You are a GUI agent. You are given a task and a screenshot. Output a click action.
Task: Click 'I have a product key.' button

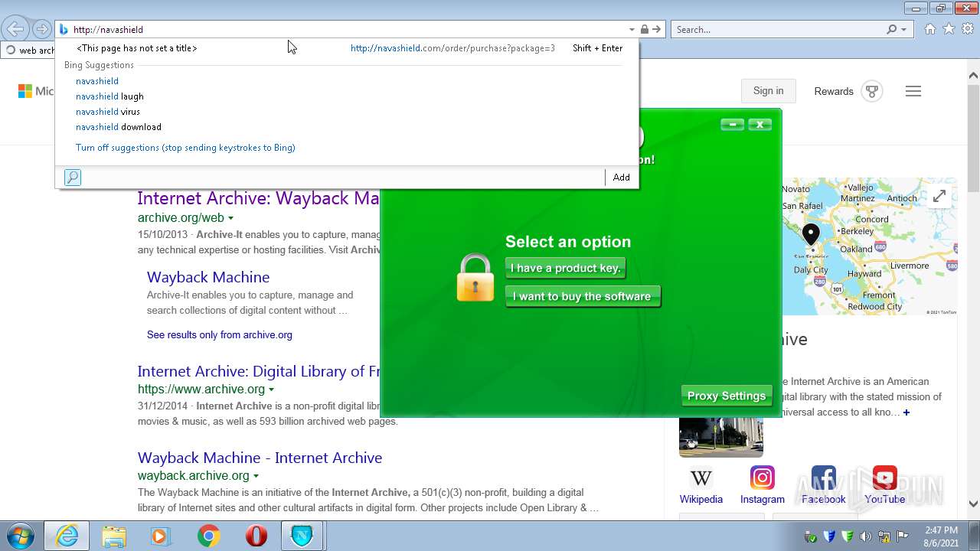click(566, 269)
